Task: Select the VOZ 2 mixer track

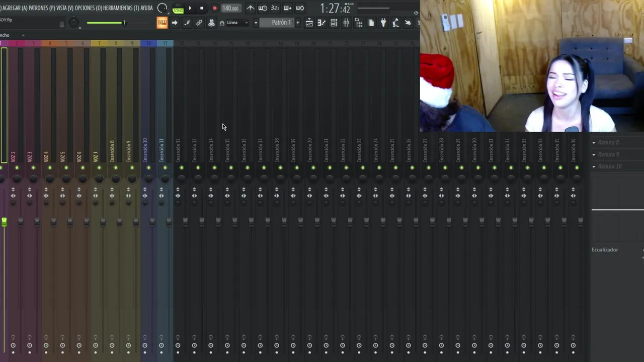Action: (13, 156)
